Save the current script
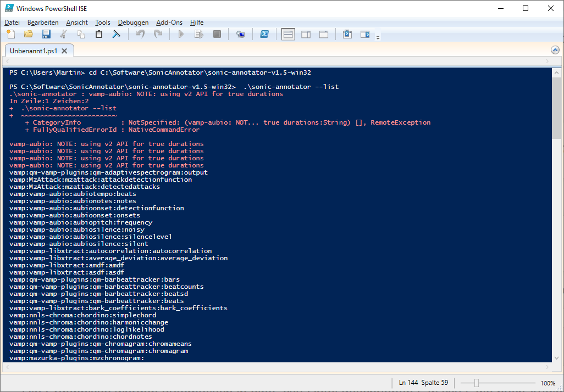Image resolution: width=564 pixels, height=392 pixels. [x=46, y=33]
